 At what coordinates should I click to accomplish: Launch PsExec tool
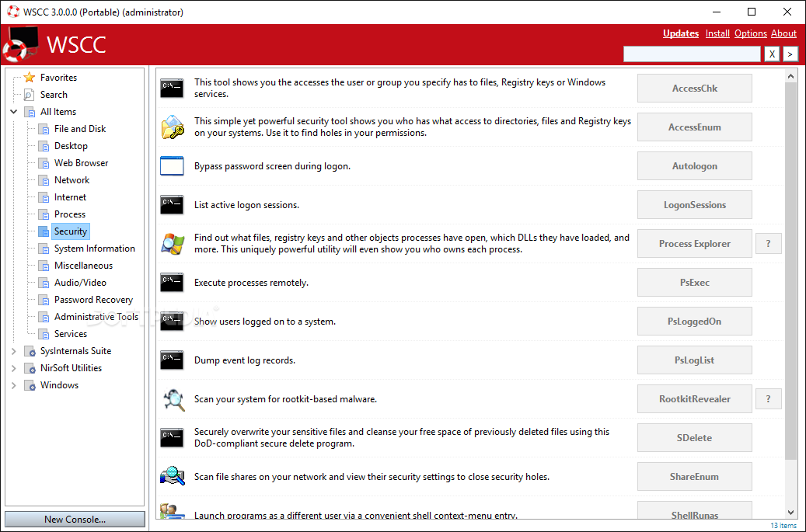[x=694, y=283]
